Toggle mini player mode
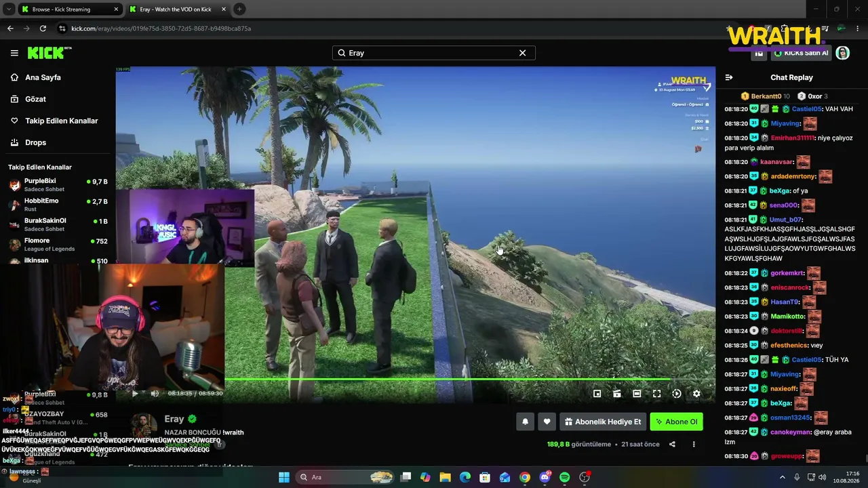Viewport: 868px width, 488px height. coord(597,393)
